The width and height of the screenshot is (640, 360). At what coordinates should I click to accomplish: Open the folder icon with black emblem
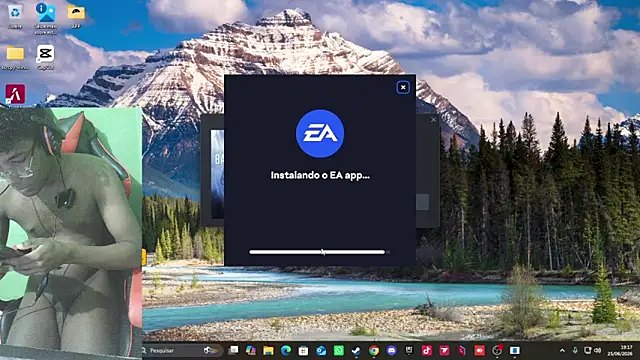pos(76,16)
